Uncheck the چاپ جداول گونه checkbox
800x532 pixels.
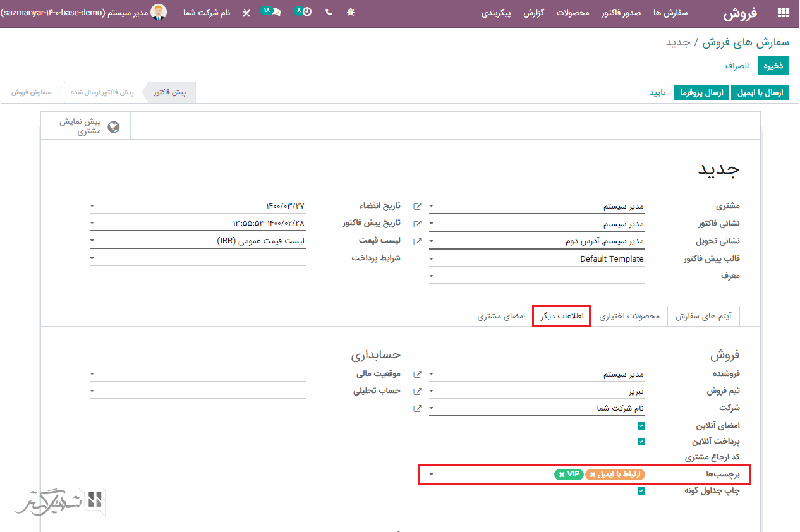pyautogui.click(x=641, y=491)
